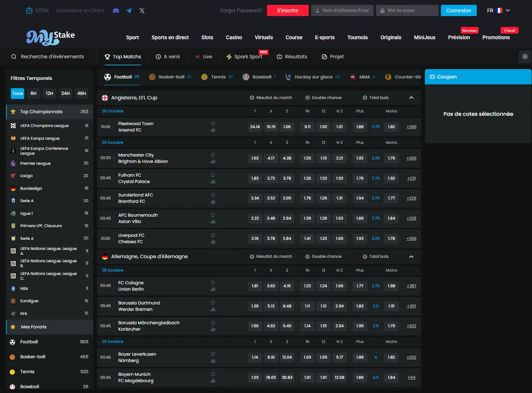The image size is (532, 393).
Task: Select odds 1.63 for Manchester City win
Action: point(255,158)
